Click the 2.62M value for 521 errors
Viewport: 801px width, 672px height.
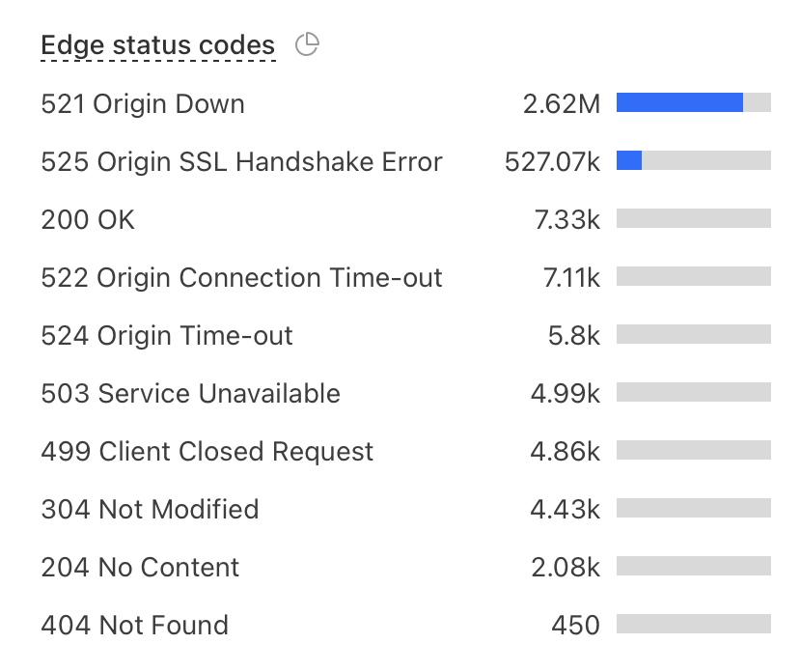(563, 101)
